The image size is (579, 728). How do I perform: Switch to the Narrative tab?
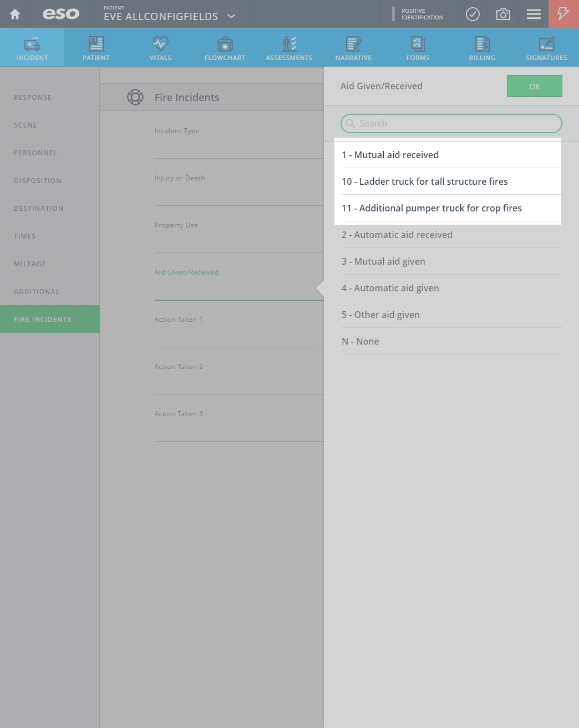[x=353, y=48]
